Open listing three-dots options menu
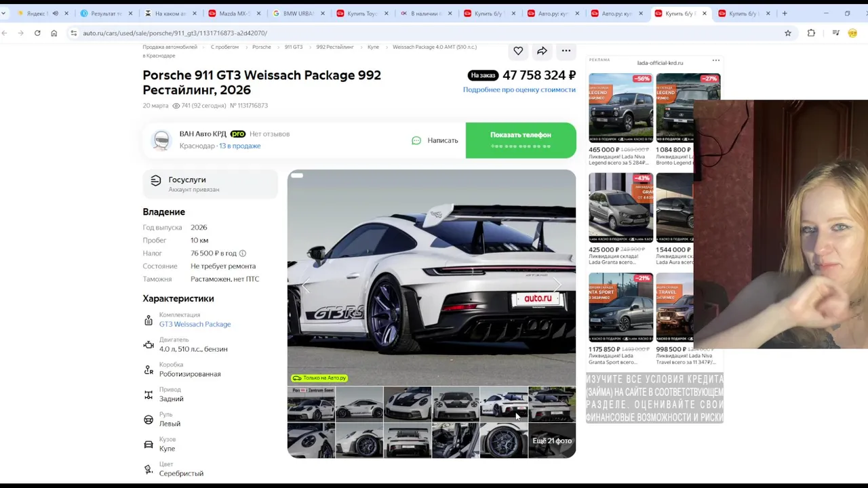This screenshot has height=488, width=868. pos(566,51)
